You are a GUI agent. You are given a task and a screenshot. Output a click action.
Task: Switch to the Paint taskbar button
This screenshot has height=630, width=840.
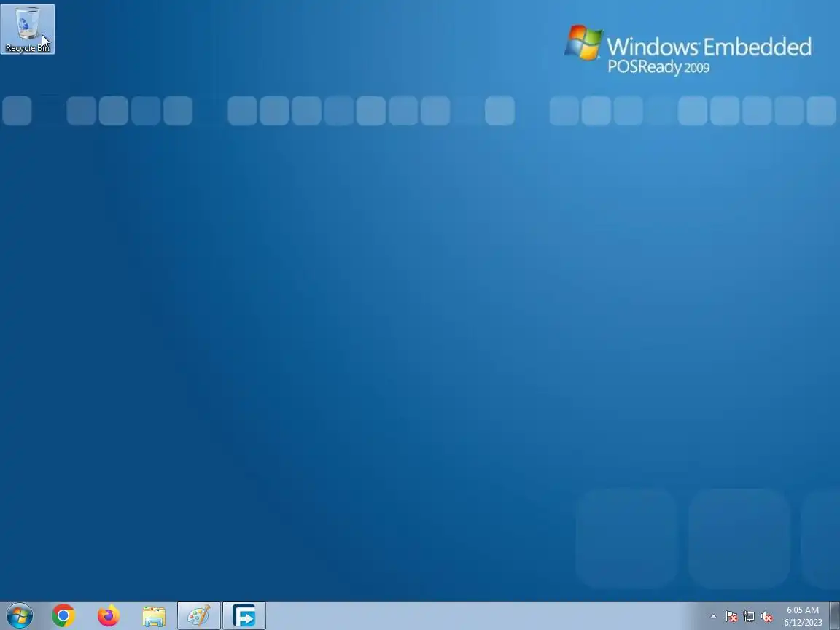click(x=199, y=616)
